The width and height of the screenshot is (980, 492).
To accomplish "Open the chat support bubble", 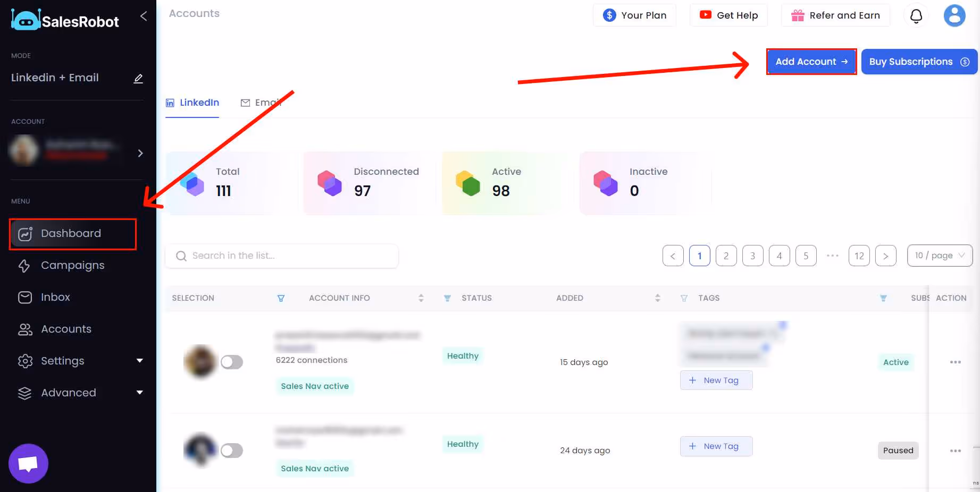I will (x=28, y=463).
